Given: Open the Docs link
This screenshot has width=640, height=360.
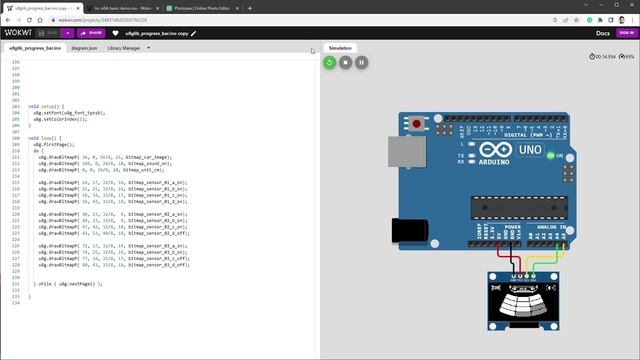Looking at the screenshot, I should (x=602, y=33).
